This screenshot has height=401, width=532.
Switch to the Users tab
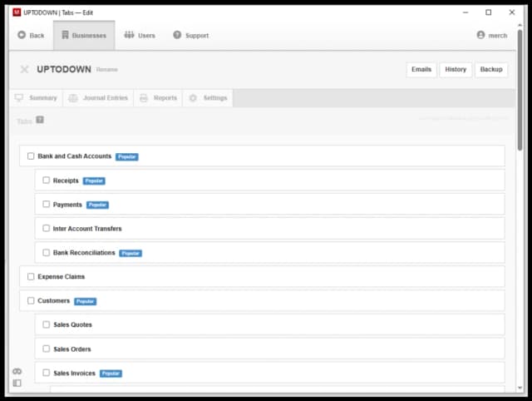[x=140, y=35]
